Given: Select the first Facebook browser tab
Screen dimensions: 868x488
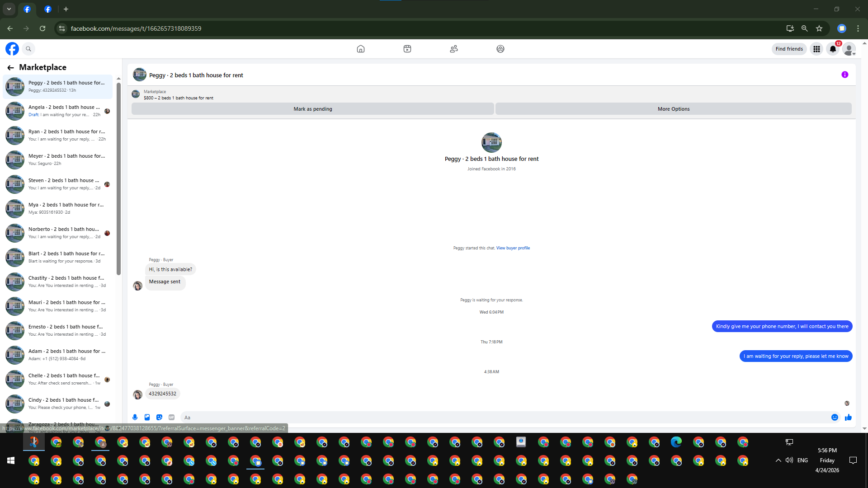Looking at the screenshot, I should pos(27,9).
